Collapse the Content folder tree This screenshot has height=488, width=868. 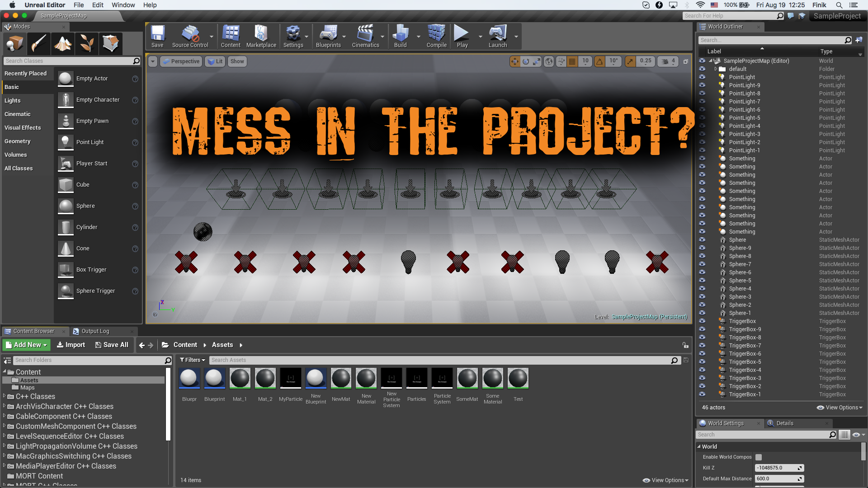point(5,372)
